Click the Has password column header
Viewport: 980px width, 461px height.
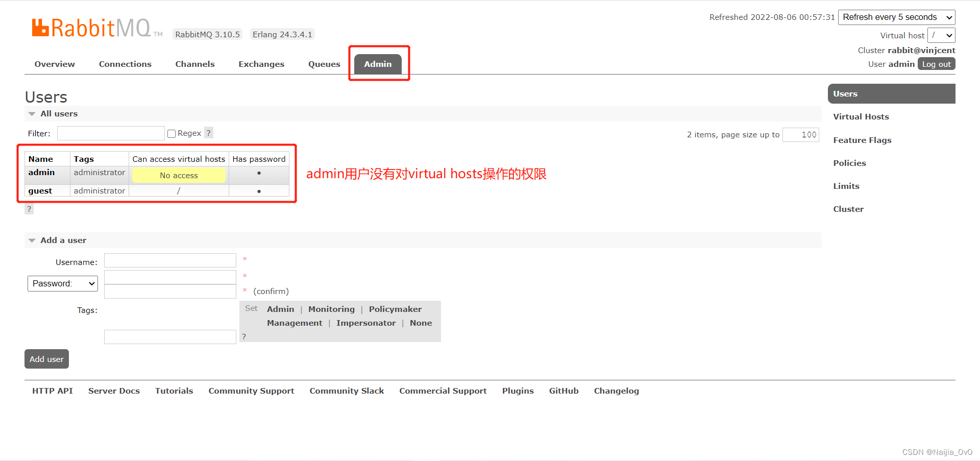click(259, 159)
